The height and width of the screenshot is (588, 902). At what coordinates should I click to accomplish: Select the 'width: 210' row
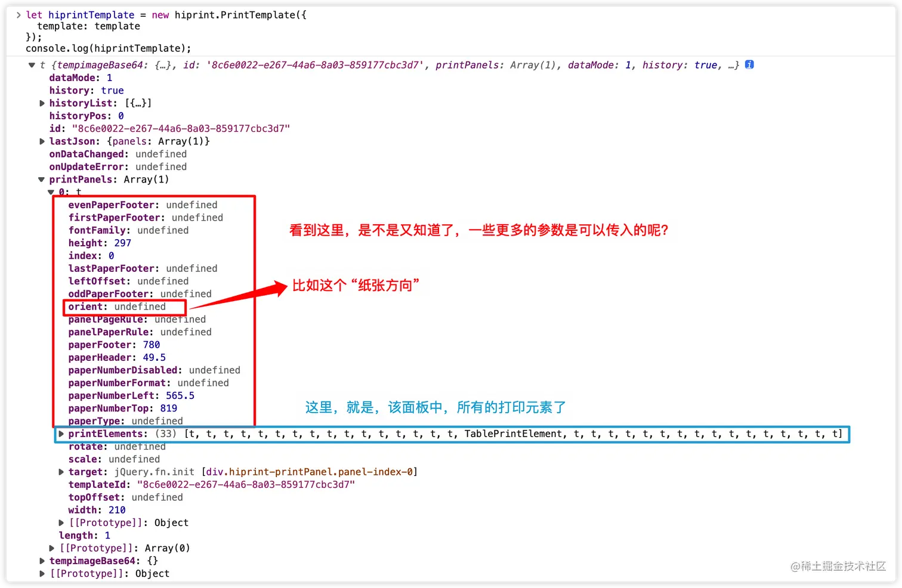(x=97, y=510)
